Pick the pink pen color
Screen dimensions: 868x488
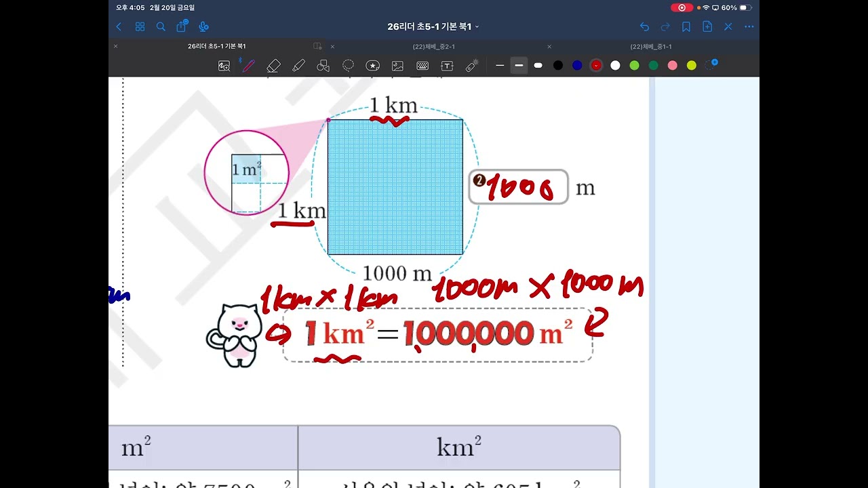pos(672,66)
